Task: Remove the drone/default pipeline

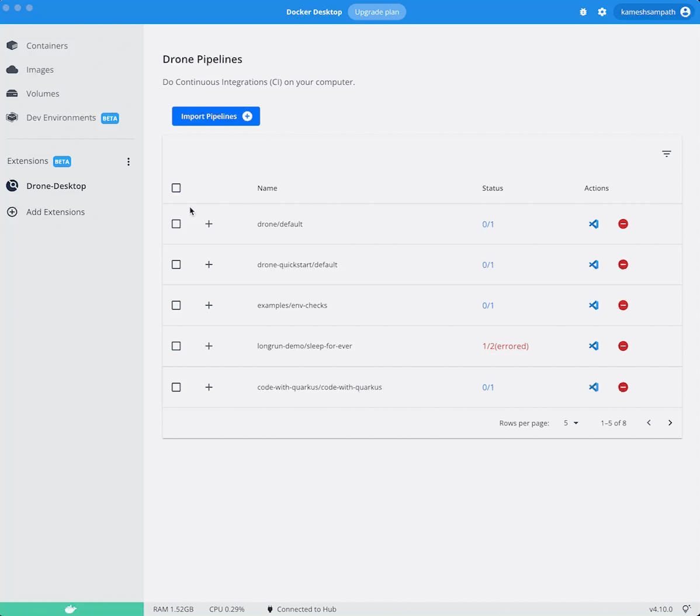Action: (x=623, y=224)
